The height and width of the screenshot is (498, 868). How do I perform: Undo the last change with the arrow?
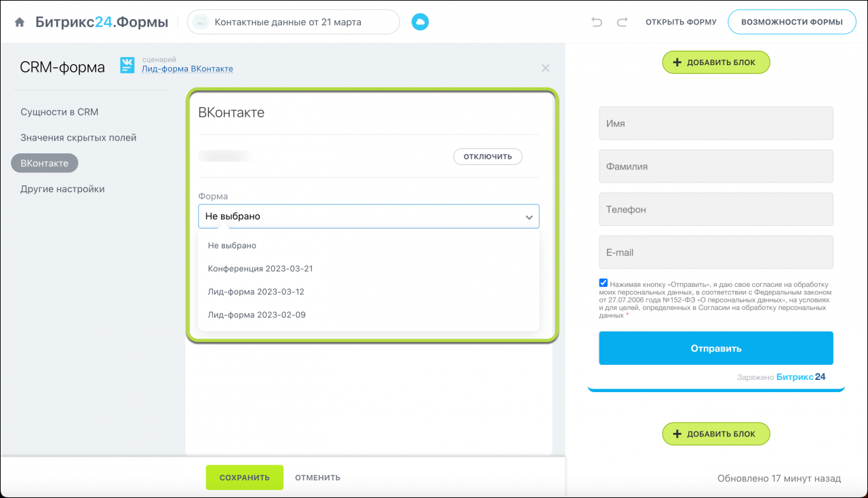point(597,22)
